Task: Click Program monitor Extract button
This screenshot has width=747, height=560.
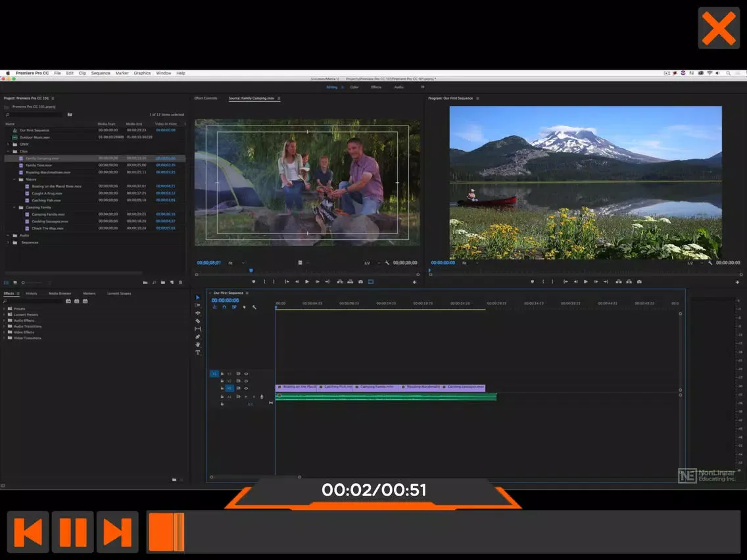Action: point(629,281)
